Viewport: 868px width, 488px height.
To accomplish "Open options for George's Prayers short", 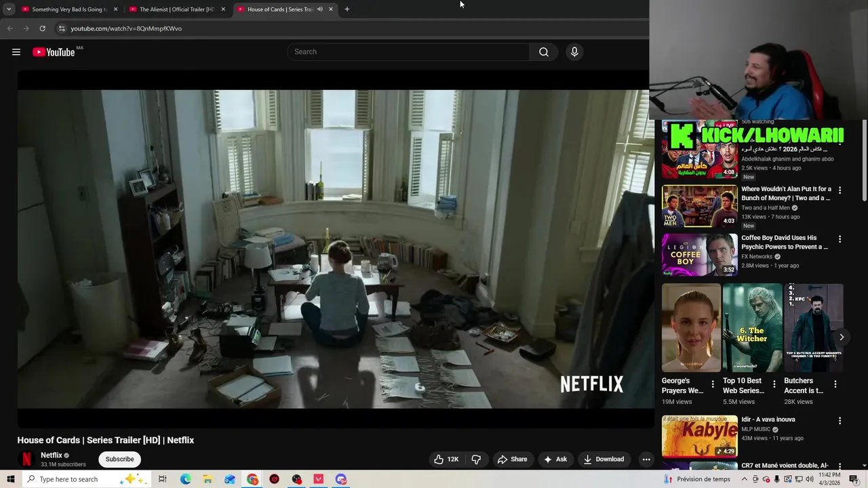I will 712,384.
